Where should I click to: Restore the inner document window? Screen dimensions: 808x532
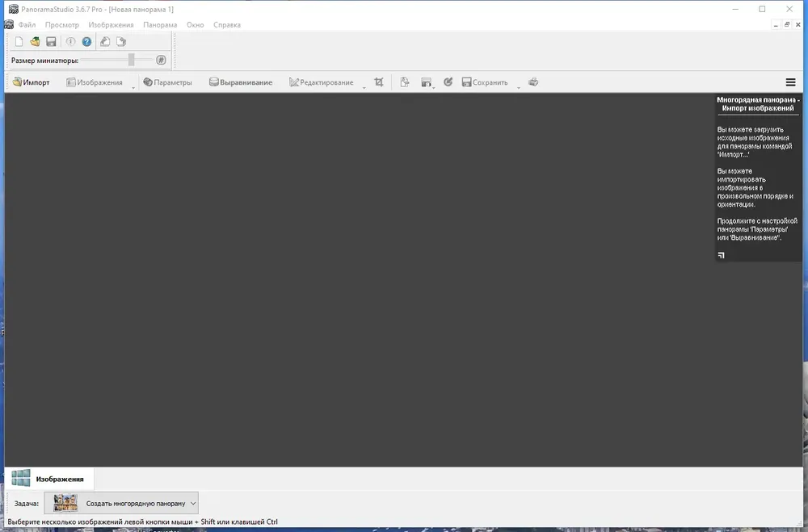point(787,25)
